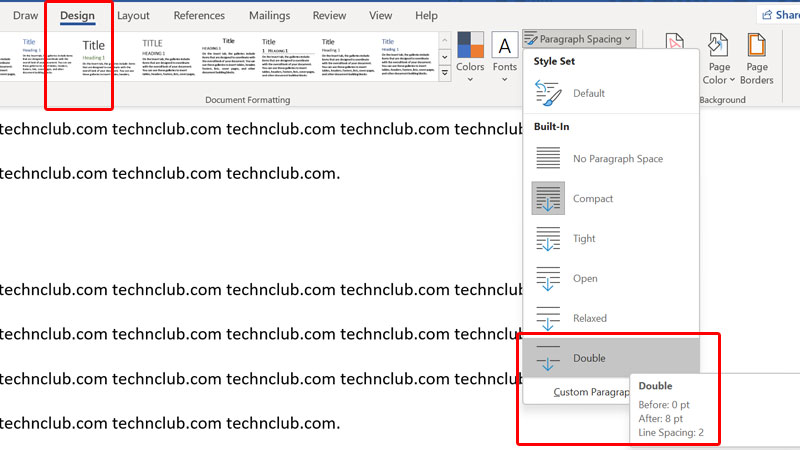Apply the Double spacing option
This screenshot has width=800, height=450.
point(611,358)
